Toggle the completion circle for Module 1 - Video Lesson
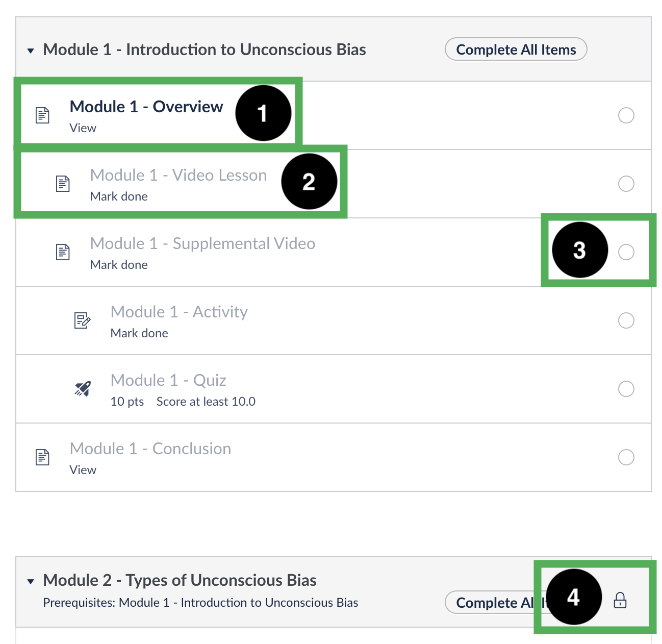The image size is (662, 644). pos(626,184)
